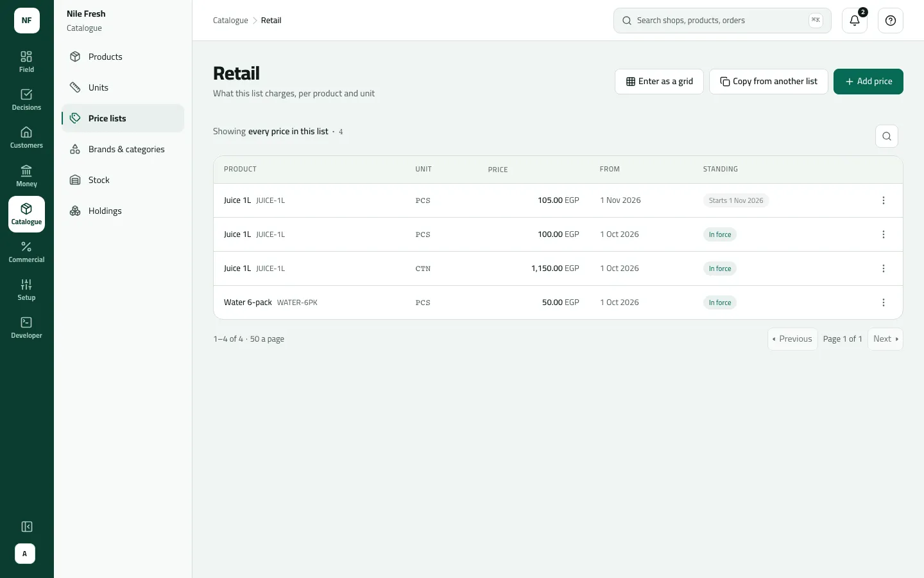This screenshot has width=924, height=578.
Task: Choose Copy from another list
Action: [x=769, y=82]
